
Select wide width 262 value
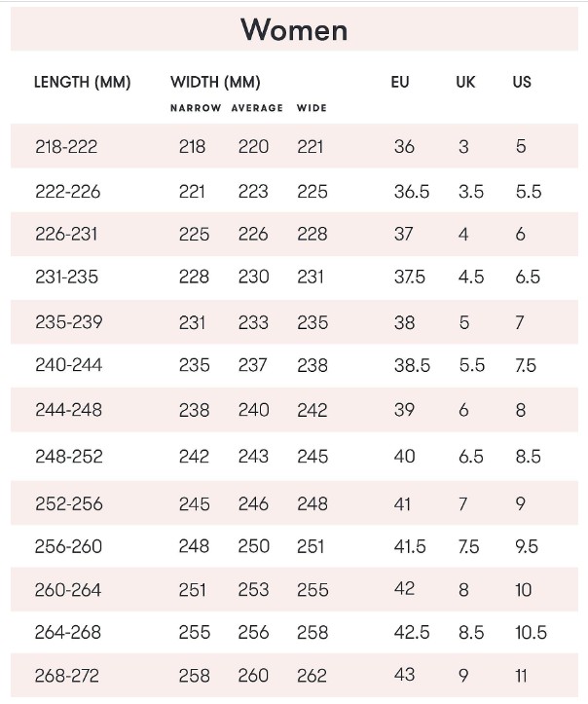point(312,676)
